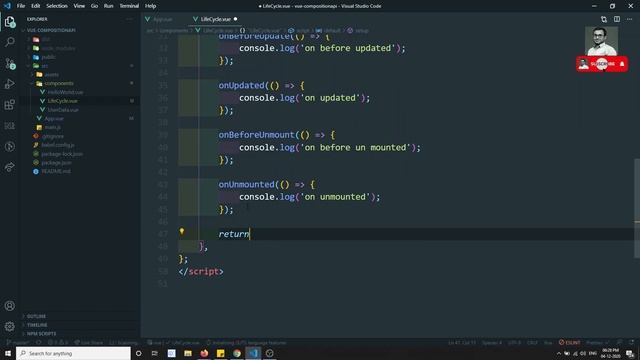Screen dimensions: 640x360
Task: Click the editor vertical scrollbar thumb
Action: point(637,208)
